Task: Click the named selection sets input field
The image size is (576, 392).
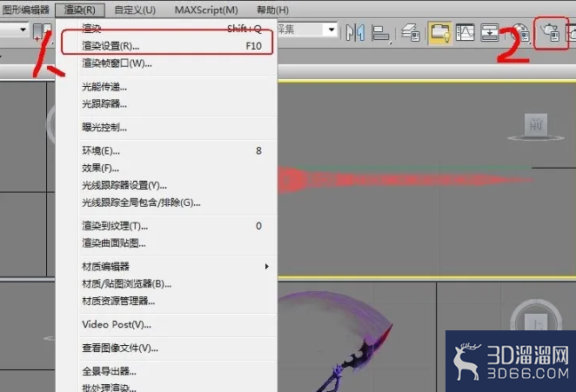Action: [x=301, y=30]
